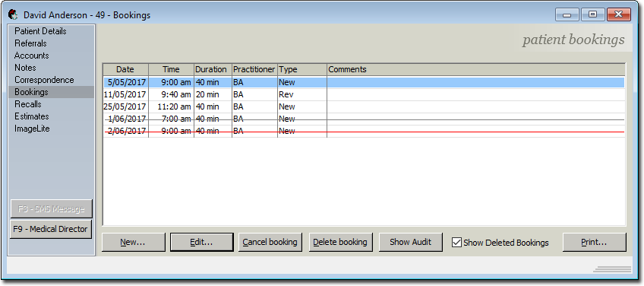644x286 pixels.
Task: Select the 11/05/2017 Rev booking row
Action: click(364, 94)
